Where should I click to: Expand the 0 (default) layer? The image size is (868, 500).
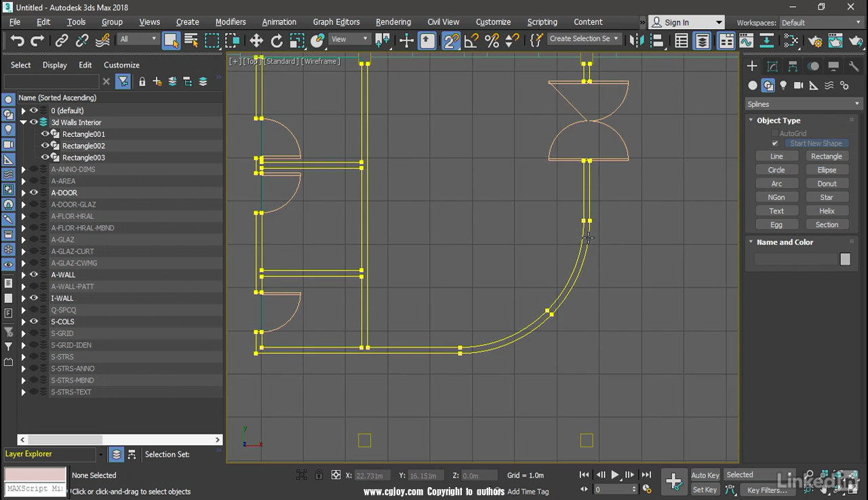(x=23, y=110)
